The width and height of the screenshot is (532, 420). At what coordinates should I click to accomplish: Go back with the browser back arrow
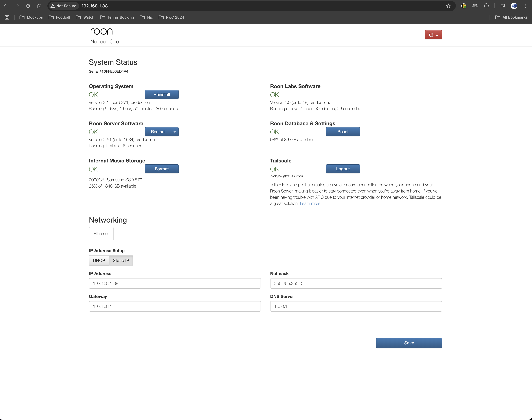coord(6,6)
